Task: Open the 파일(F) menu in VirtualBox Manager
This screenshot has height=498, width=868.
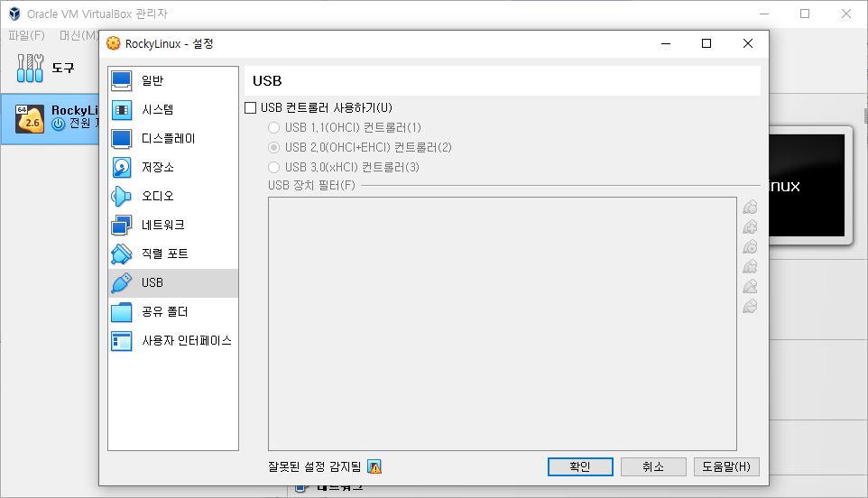Action: point(26,35)
